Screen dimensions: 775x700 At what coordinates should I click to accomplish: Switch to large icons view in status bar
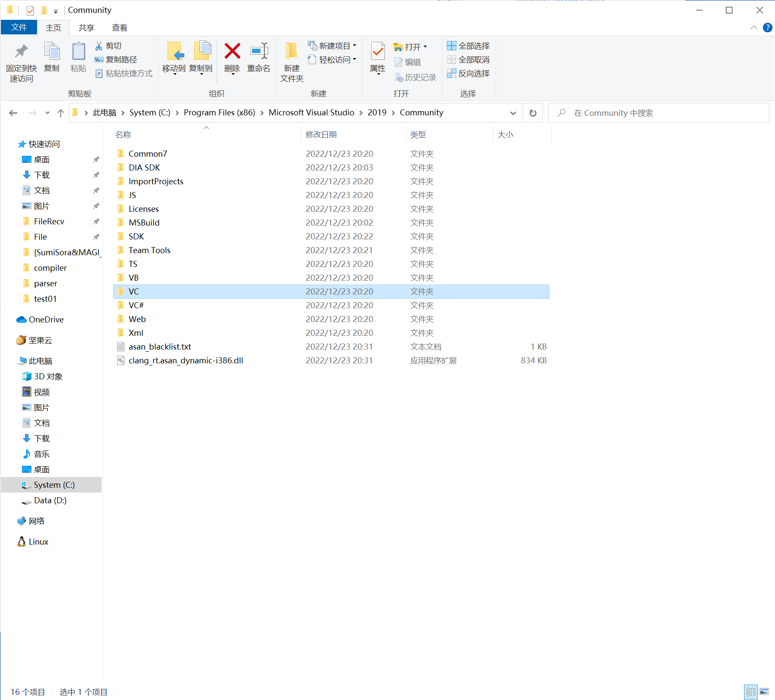pyautogui.click(x=764, y=691)
